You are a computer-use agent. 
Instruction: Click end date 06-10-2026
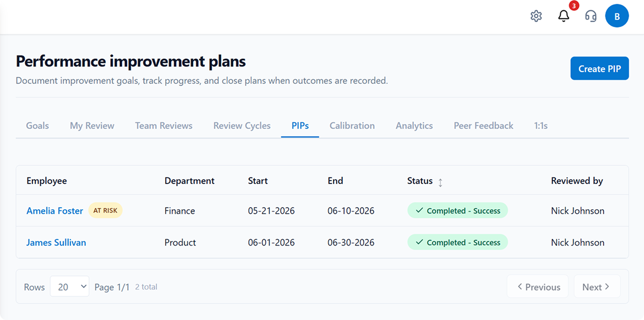point(351,211)
